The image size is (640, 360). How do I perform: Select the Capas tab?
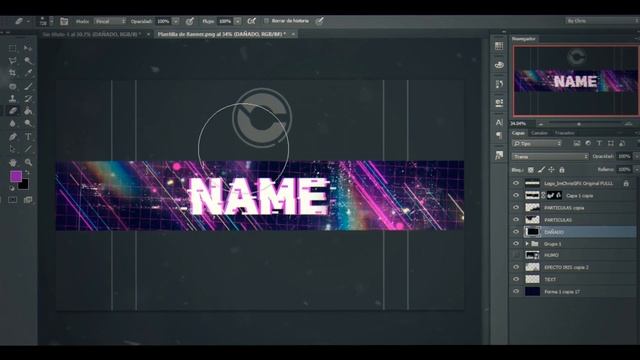coord(518,133)
